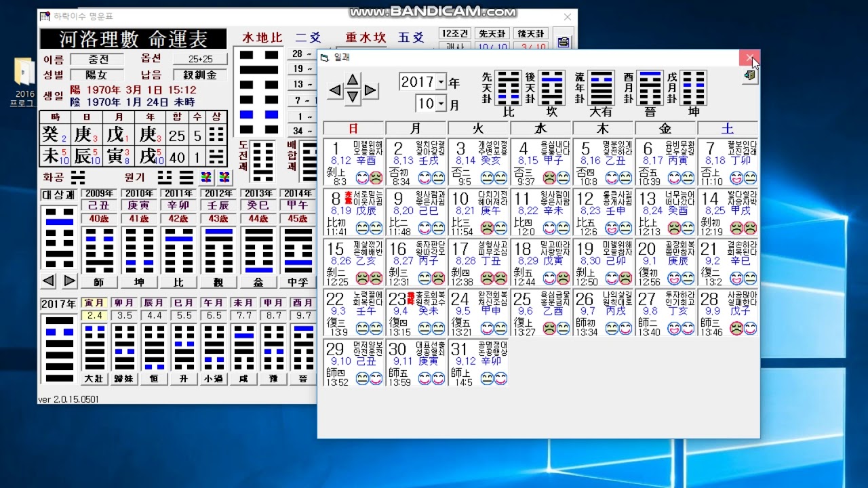The height and width of the screenshot is (488, 868).
Task: Click calendar day 20 cell 庚辰
Action: point(665,263)
